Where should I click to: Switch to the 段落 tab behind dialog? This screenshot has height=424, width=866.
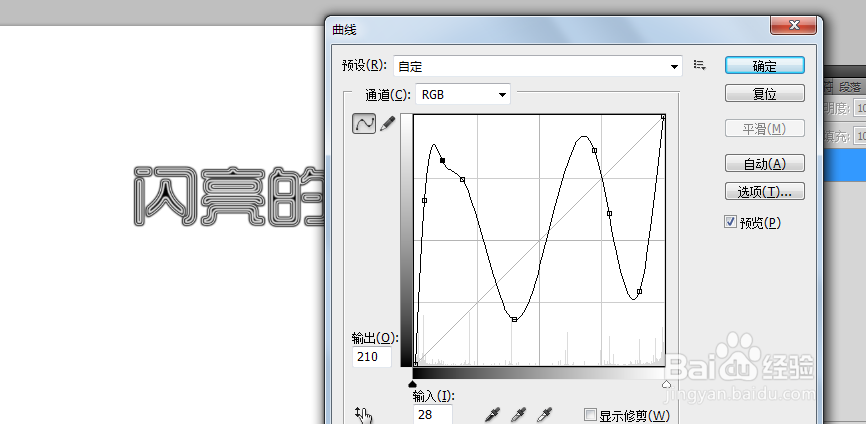coord(850,87)
